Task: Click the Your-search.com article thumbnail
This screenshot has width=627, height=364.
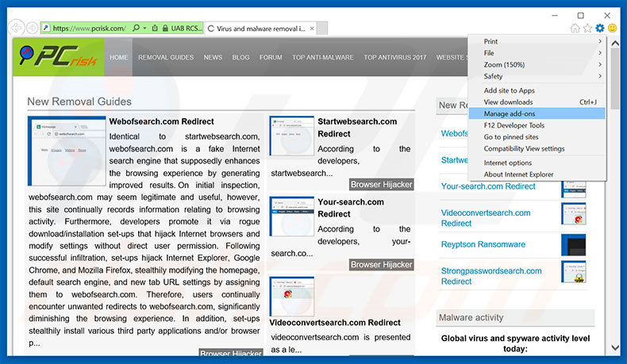Action: point(292,216)
